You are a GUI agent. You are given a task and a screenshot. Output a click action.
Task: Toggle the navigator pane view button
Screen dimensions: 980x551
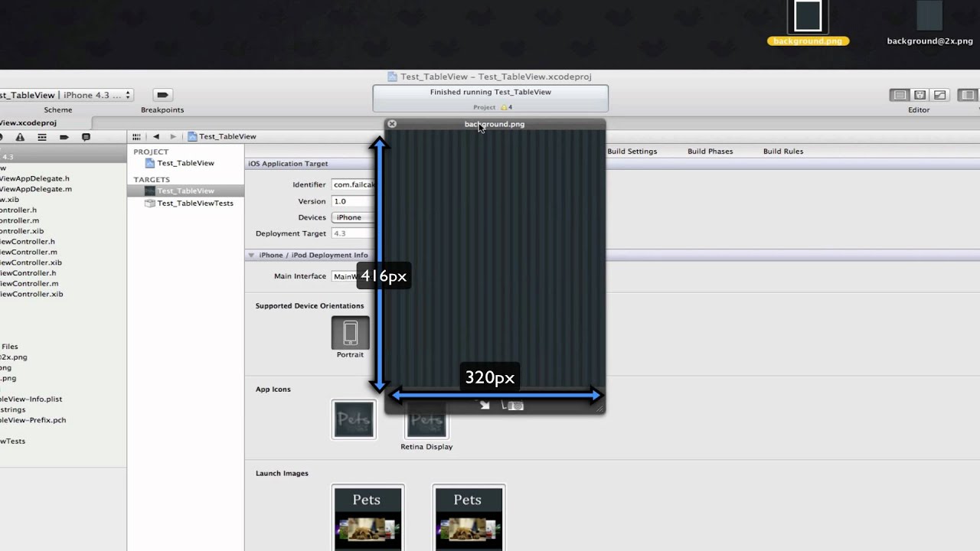[968, 95]
